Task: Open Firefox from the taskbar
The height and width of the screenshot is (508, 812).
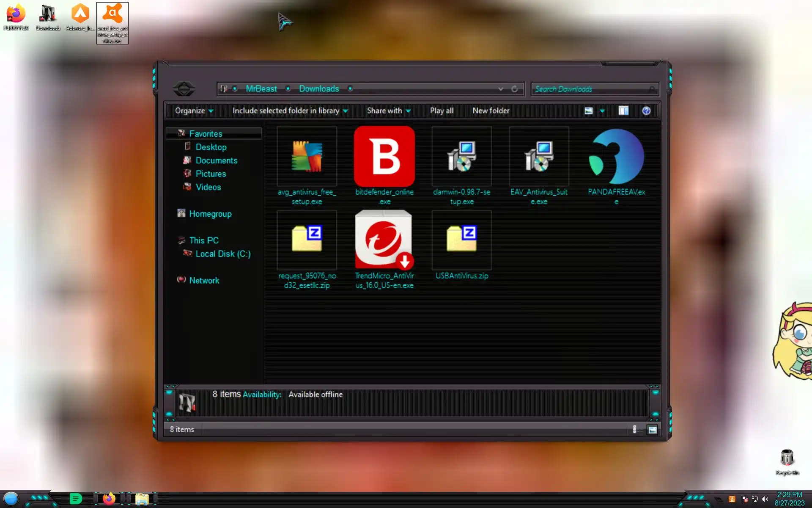Action: (x=109, y=499)
